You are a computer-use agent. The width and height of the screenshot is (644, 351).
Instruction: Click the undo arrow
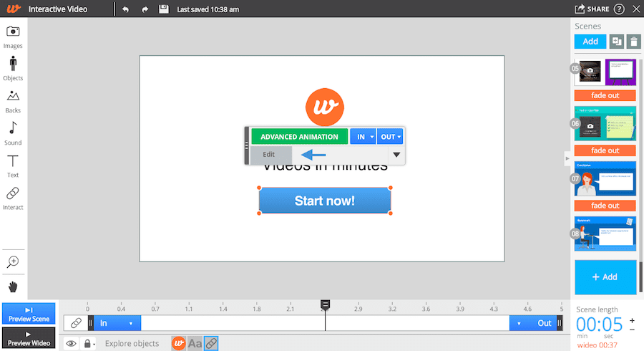[126, 9]
